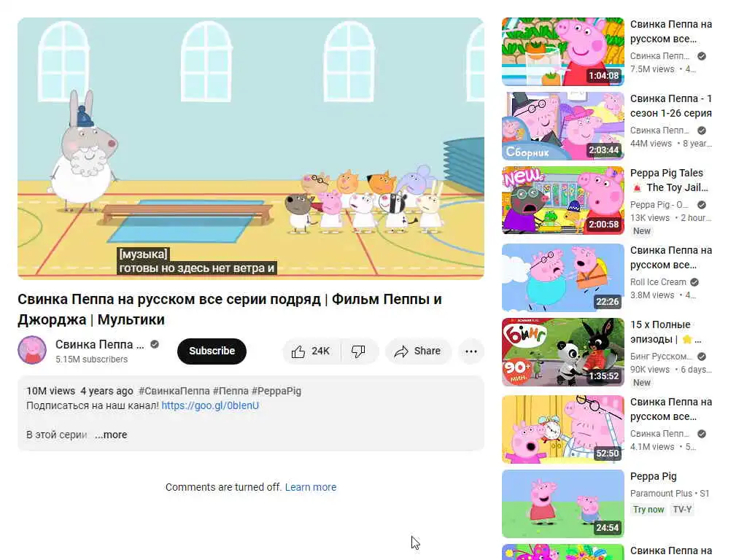Open the 2:03:44 Сборник video thumbnail

click(562, 126)
